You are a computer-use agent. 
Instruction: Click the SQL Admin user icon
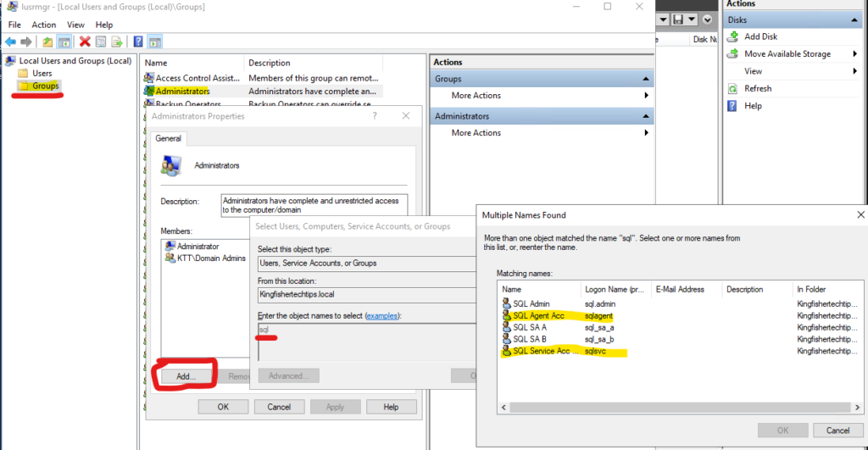[x=506, y=303]
